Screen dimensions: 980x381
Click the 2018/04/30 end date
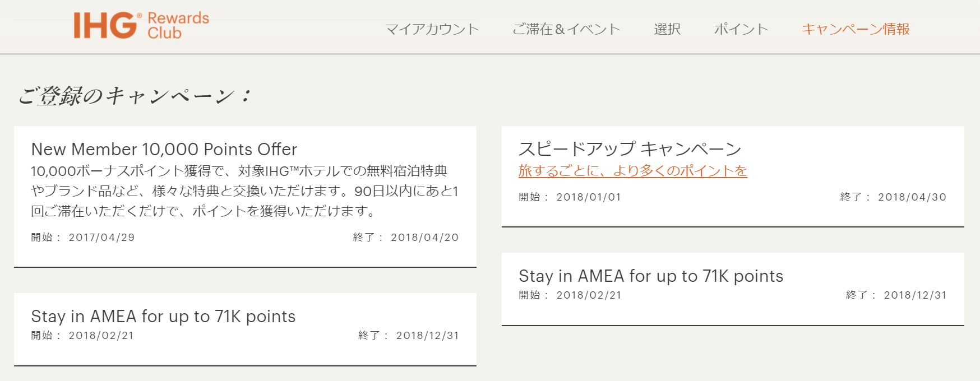[x=912, y=197]
